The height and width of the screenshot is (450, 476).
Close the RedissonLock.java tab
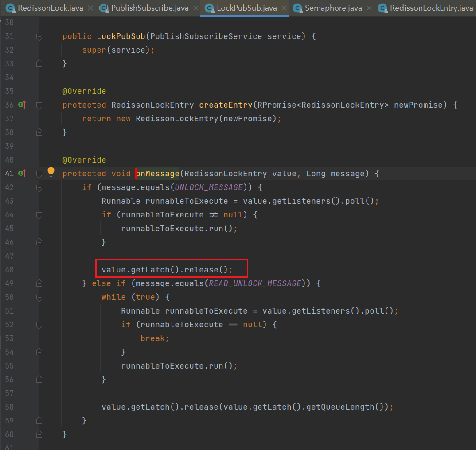click(x=90, y=8)
